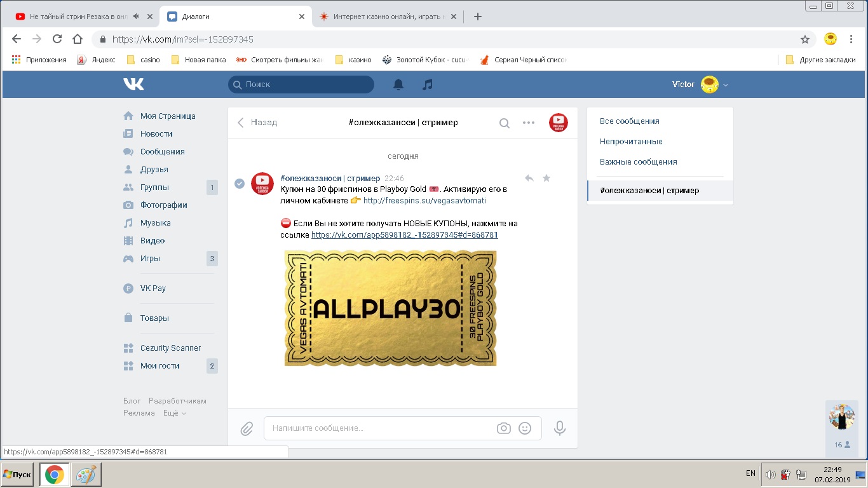This screenshot has width=868, height=488.
Task: Open the Другие закладки folder
Action: coord(821,60)
